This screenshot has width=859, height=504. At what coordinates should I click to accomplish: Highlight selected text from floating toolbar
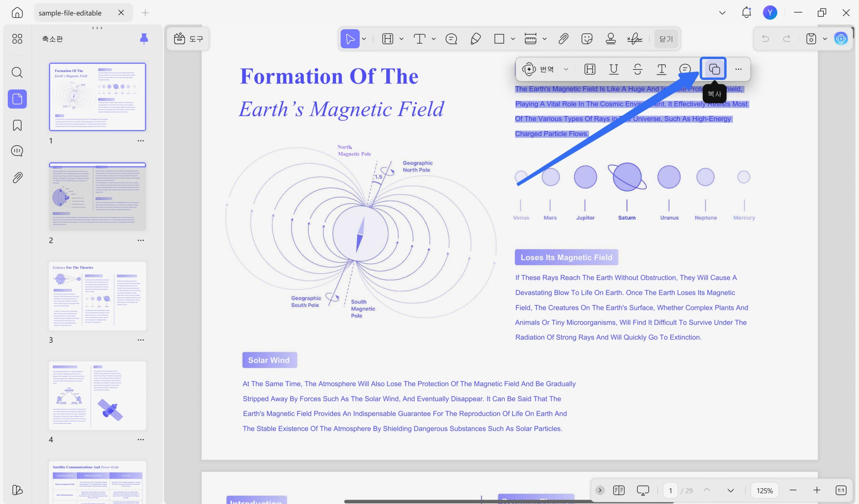tap(590, 69)
